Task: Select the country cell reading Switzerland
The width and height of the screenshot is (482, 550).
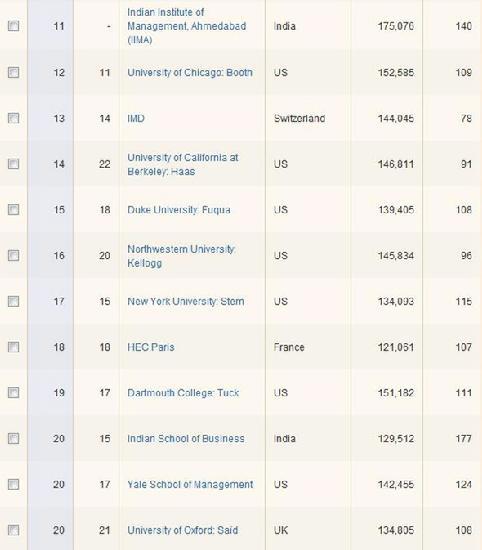Action: click(299, 118)
